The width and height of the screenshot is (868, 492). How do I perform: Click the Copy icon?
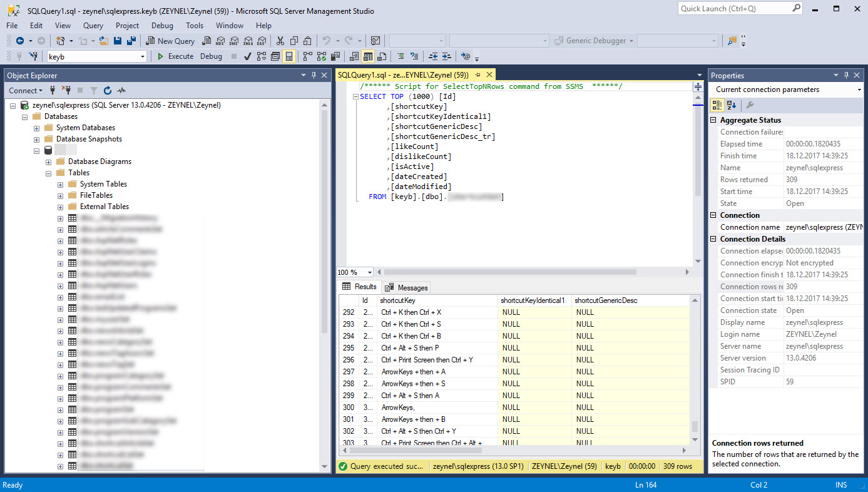pos(294,41)
